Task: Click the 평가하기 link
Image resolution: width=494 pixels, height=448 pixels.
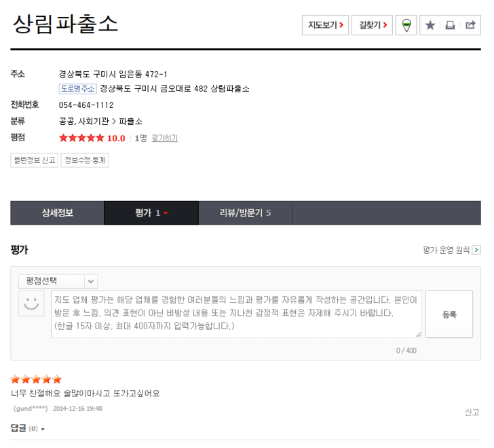Action: [x=165, y=138]
